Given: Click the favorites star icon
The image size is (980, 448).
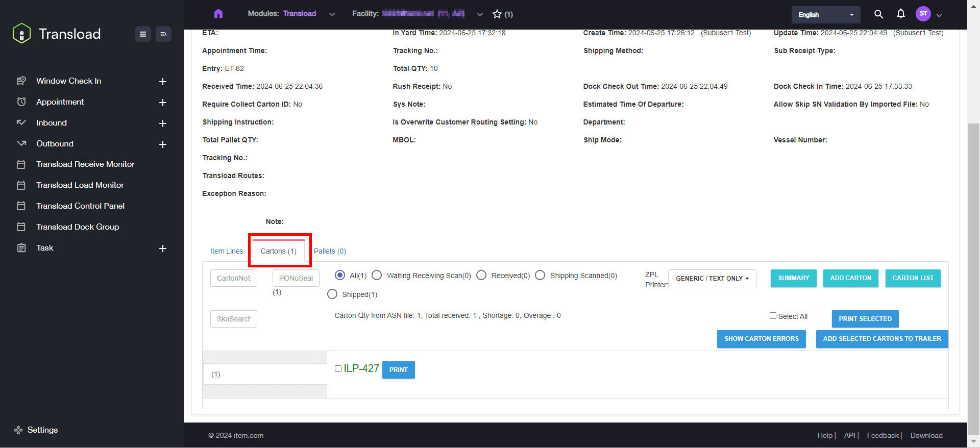Looking at the screenshot, I should pos(497,14).
